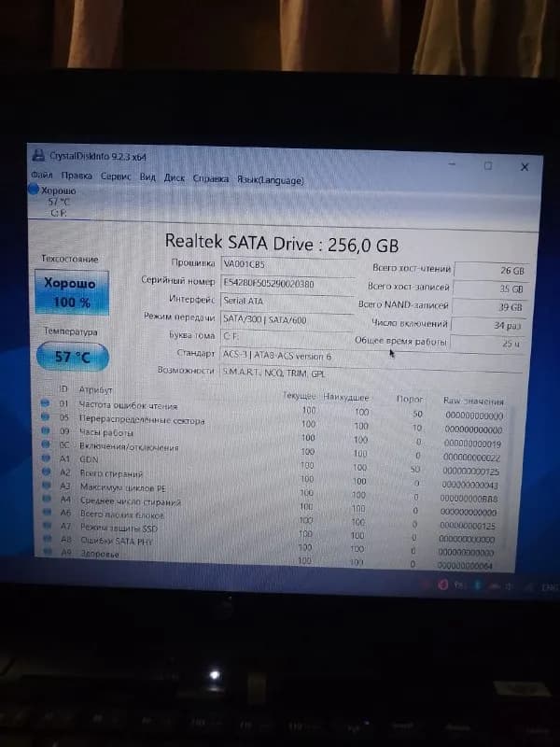Click the NAND writes value 39 GB

click(x=488, y=307)
